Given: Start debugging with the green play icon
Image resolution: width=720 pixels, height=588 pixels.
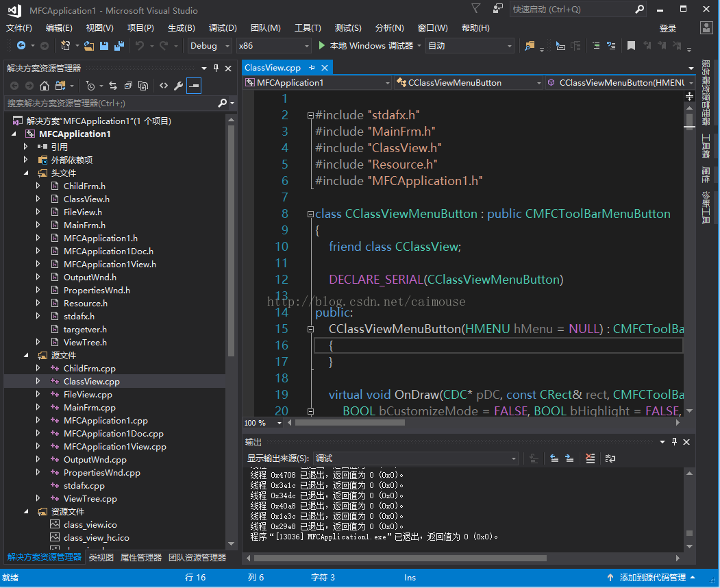Looking at the screenshot, I should pos(321,45).
